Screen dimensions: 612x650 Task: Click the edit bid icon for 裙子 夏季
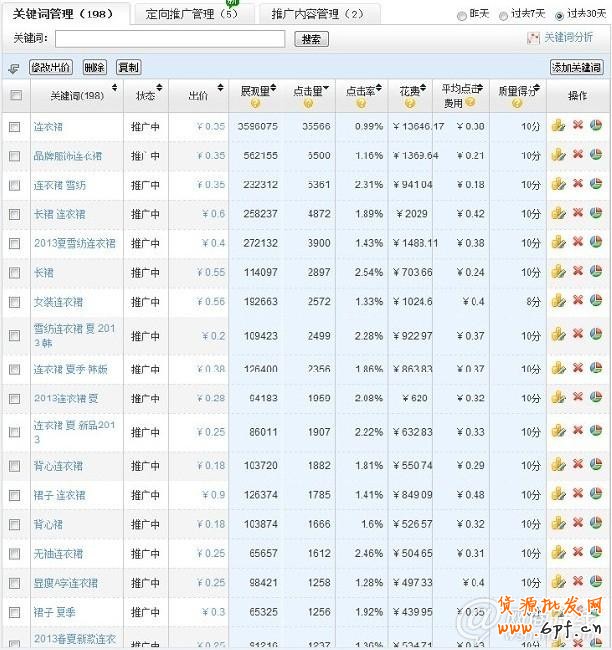558,612
